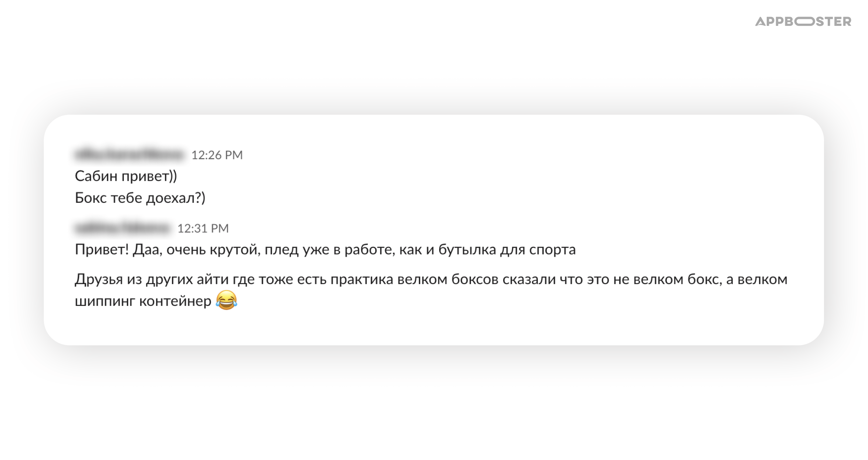Click the 12:31 PM timestamp
Screen dimensions: 868x460
pyautogui.click(x=203, y=228)
